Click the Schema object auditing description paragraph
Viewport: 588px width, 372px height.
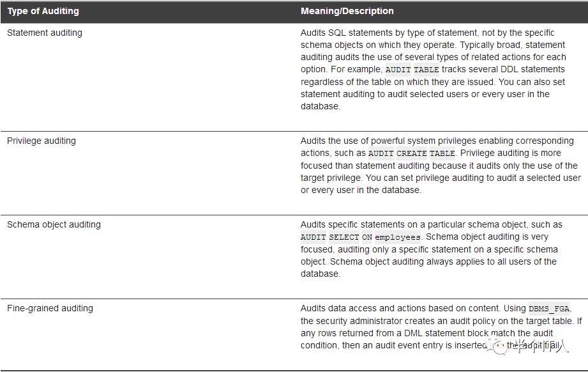point(431,249)
